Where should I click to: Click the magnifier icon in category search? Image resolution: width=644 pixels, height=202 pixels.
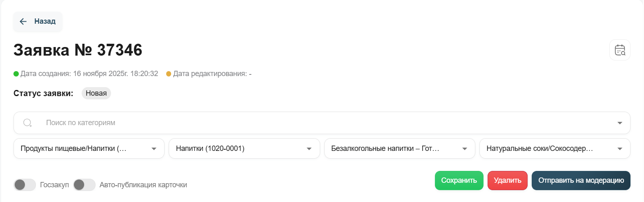click(27, 123)
